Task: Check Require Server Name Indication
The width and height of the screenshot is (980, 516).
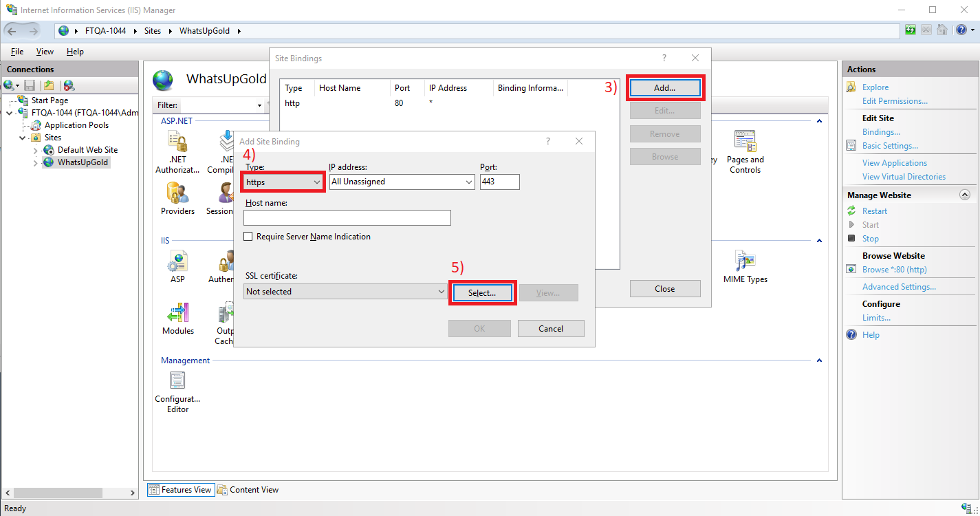Action: tap(248, 237)
